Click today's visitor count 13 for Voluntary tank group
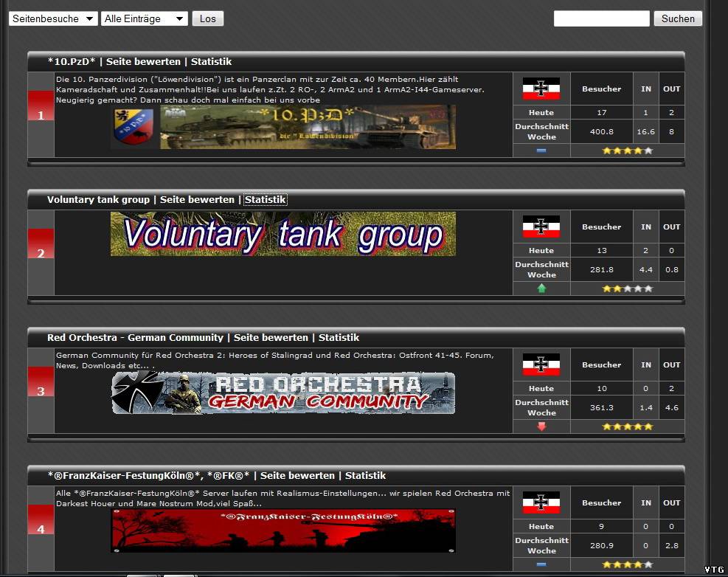The width and height of the screenshot is (728, 577). 602,250
